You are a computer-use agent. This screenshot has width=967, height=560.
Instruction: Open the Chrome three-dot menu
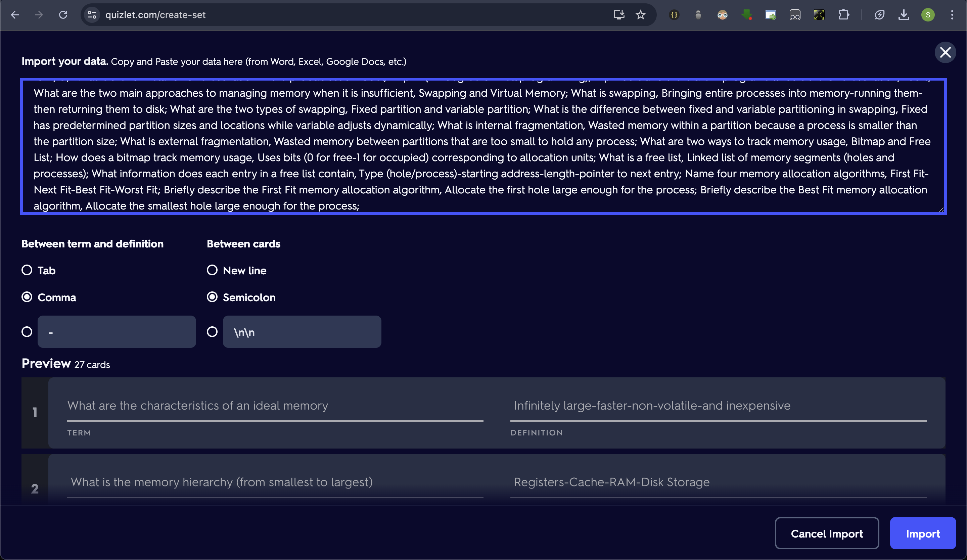tap(952, 15)
